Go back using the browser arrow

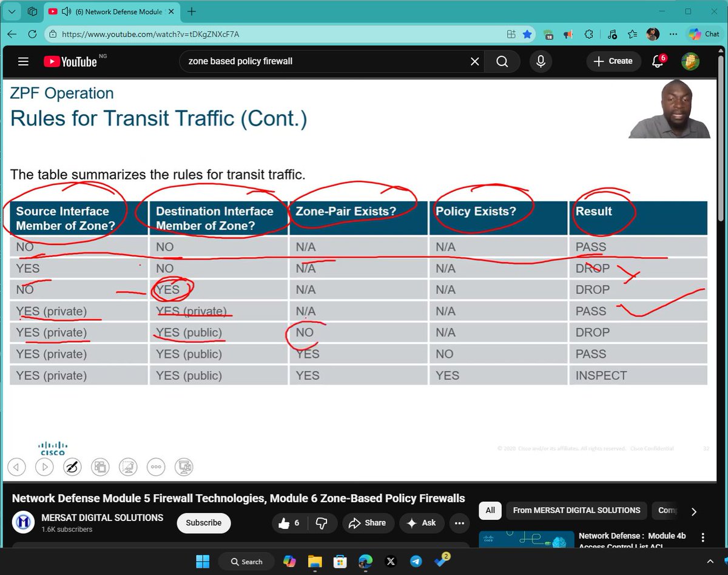[x=12, y=34]
